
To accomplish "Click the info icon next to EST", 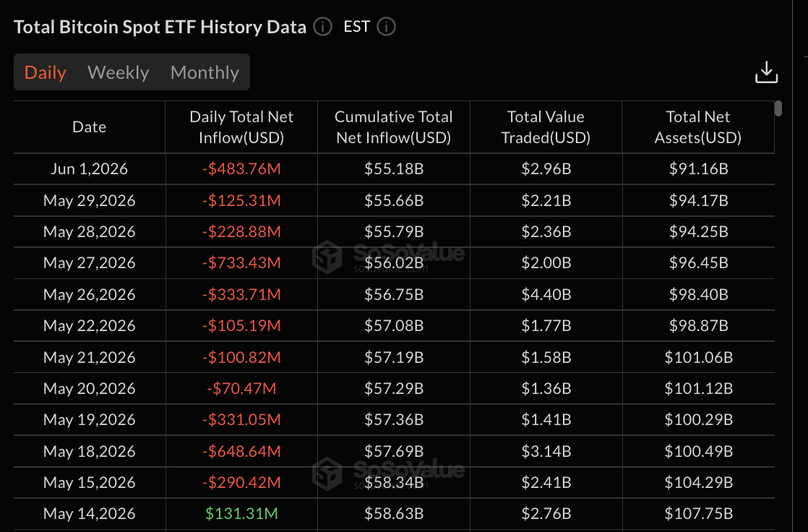I will pos(387,26).
